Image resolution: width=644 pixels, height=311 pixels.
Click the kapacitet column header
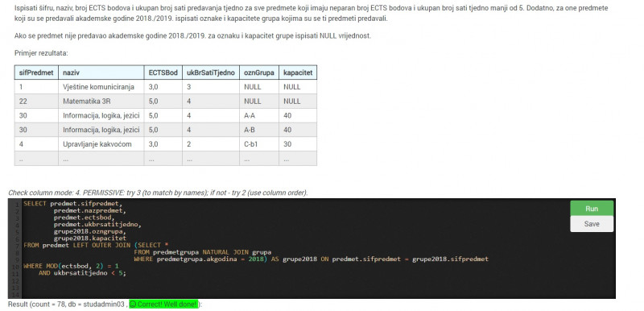point(298,73)
